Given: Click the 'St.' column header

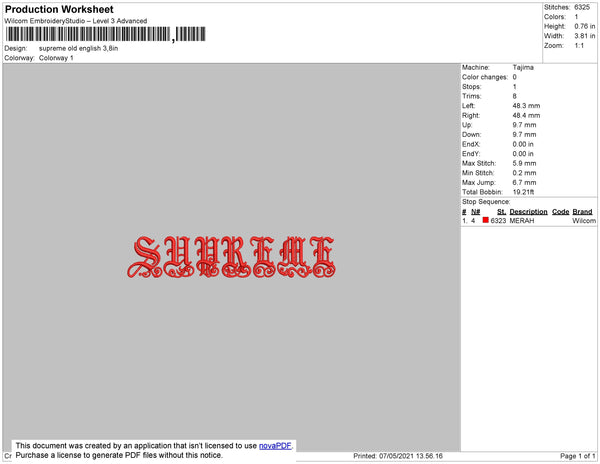Looking at the screenshot, I should point(501,212).
